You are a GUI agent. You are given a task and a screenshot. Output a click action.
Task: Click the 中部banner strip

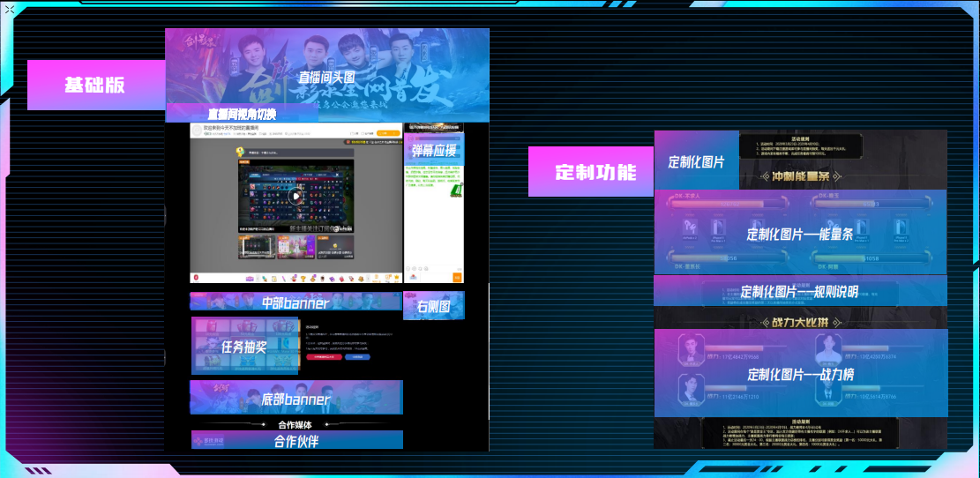[295, 302]
